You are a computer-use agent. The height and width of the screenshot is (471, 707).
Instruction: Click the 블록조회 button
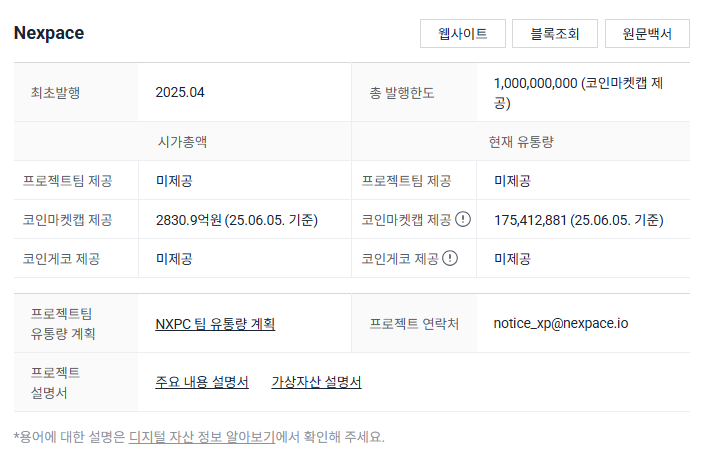pyautogui.click(x=555, y=33)
